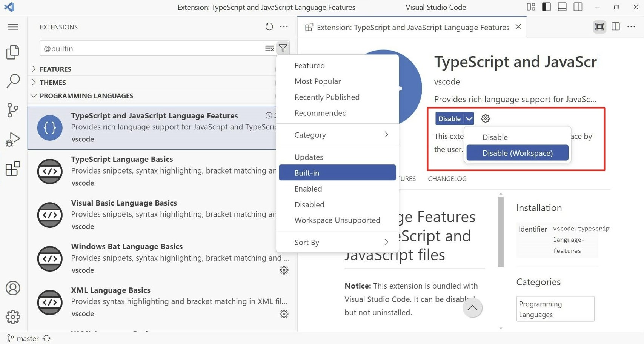Select Recommended filter option

point(337,113)
